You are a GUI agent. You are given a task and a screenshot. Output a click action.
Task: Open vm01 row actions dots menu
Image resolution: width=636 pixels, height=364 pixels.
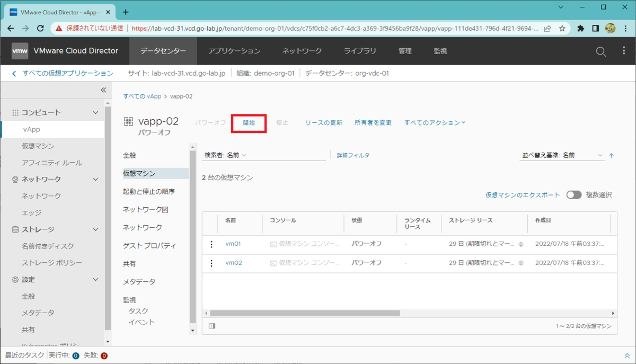pos(211,244)
